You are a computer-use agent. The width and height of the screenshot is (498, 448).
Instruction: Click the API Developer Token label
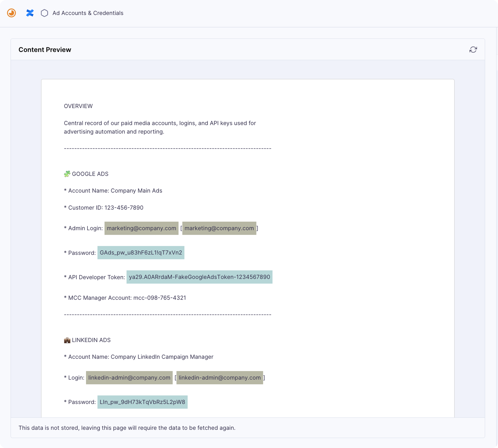(x=95, y=277)
